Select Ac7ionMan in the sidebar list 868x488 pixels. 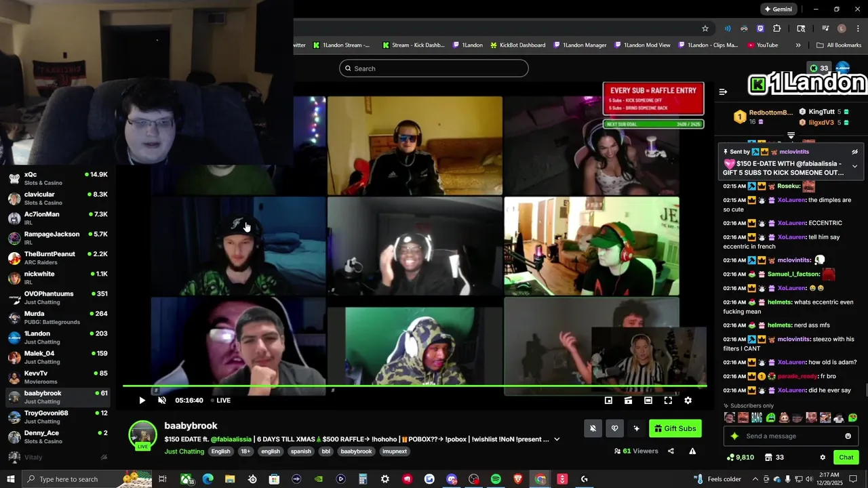coord(58,218)
